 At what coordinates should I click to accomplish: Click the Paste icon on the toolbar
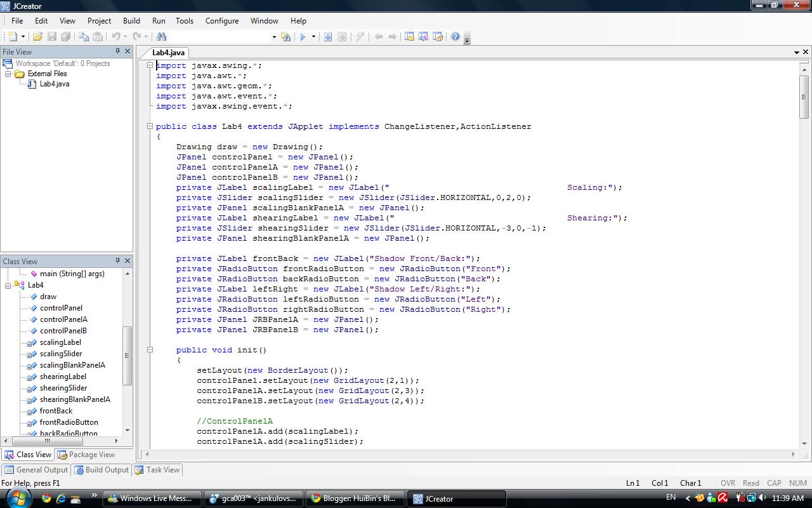98,36
